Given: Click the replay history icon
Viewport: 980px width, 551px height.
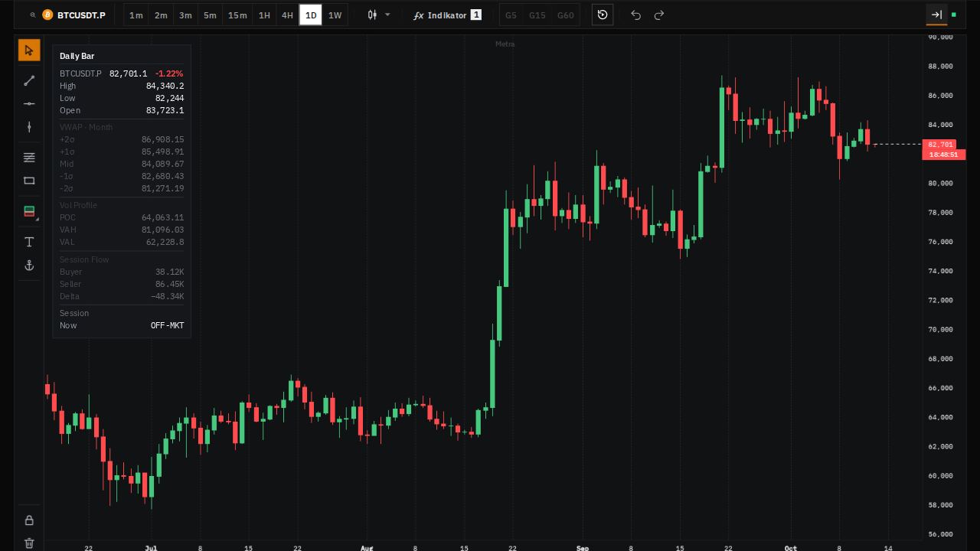Looking at the screenshot, I should click(603, 15).
